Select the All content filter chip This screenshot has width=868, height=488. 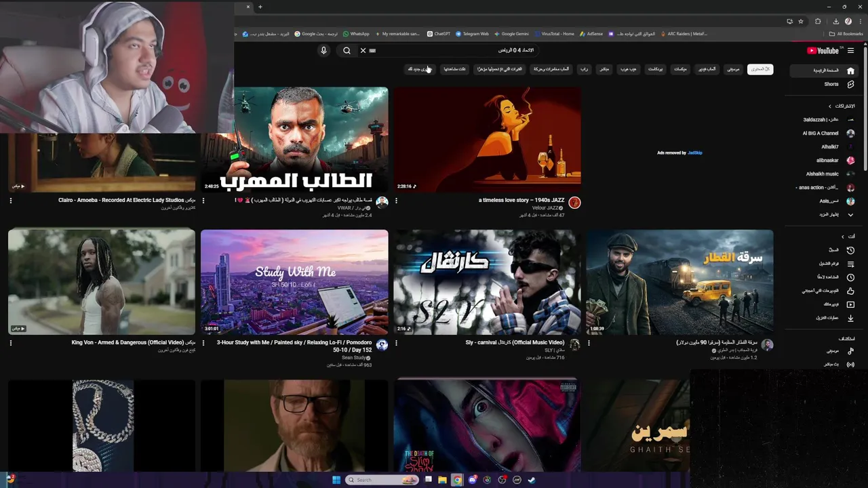tap(760, 69)
